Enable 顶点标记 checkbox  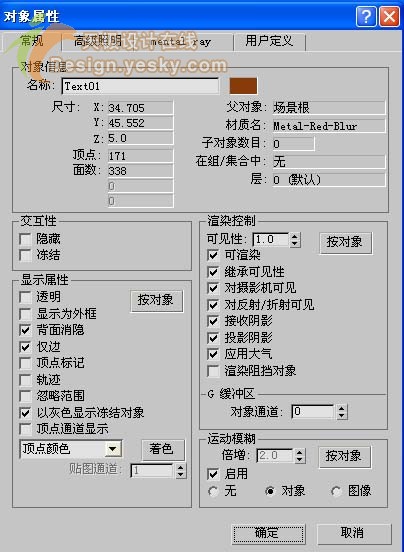(x=26, y=363)
